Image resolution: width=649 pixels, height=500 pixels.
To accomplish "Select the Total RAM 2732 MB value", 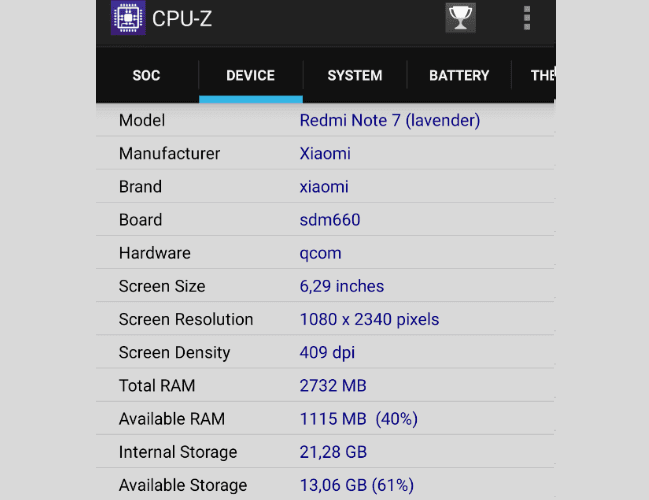I will click(333, 386).
